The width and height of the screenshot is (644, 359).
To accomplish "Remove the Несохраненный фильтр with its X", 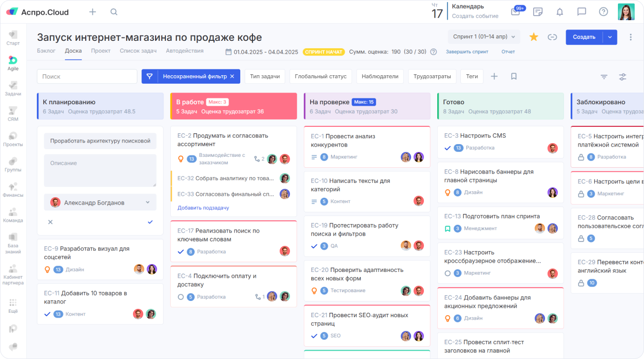I will point(232,76).
